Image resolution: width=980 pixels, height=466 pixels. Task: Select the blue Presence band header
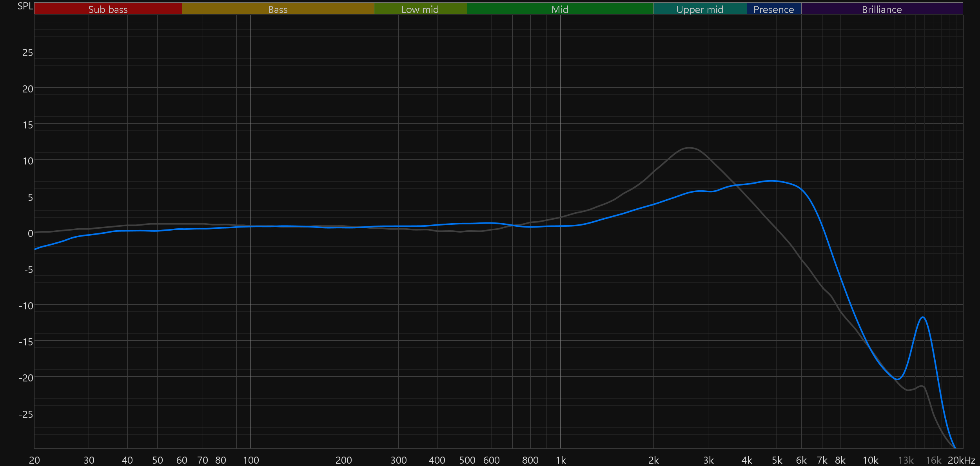pyautogui.click(x=773, y=9)
